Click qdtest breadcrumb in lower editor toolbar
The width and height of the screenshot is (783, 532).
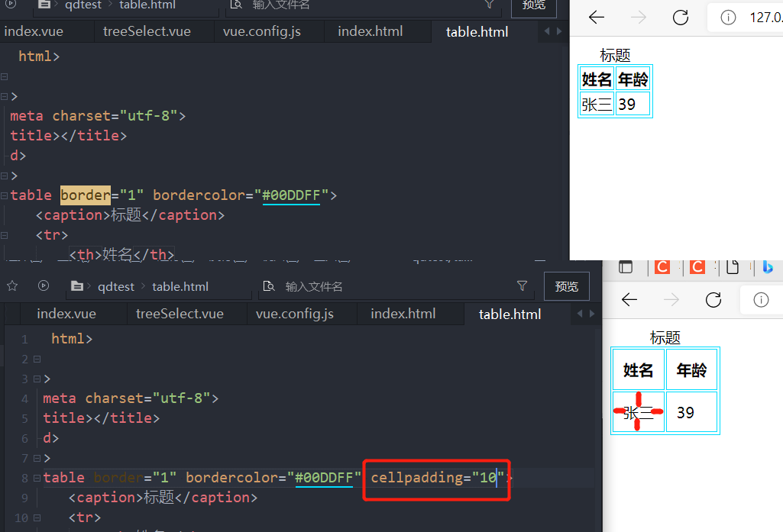click(116, 286)
